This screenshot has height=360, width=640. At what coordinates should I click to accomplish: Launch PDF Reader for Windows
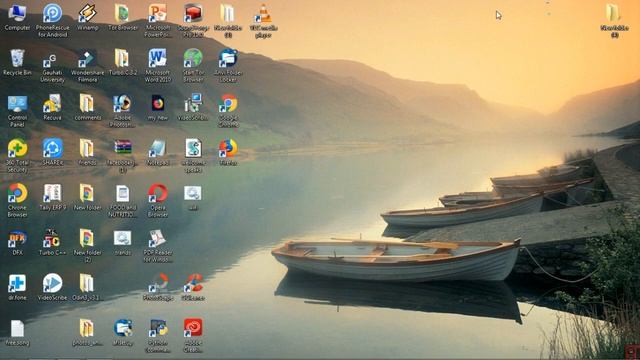[x=158, y=245]
